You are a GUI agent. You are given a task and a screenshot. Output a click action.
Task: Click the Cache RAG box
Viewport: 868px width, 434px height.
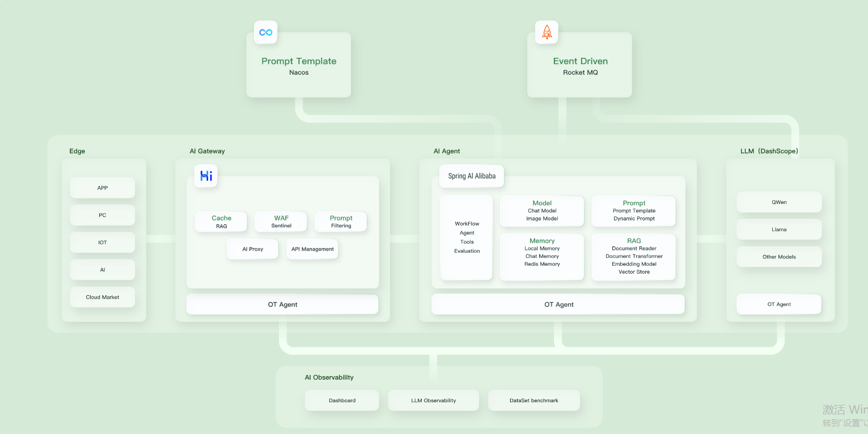(221, 222)
